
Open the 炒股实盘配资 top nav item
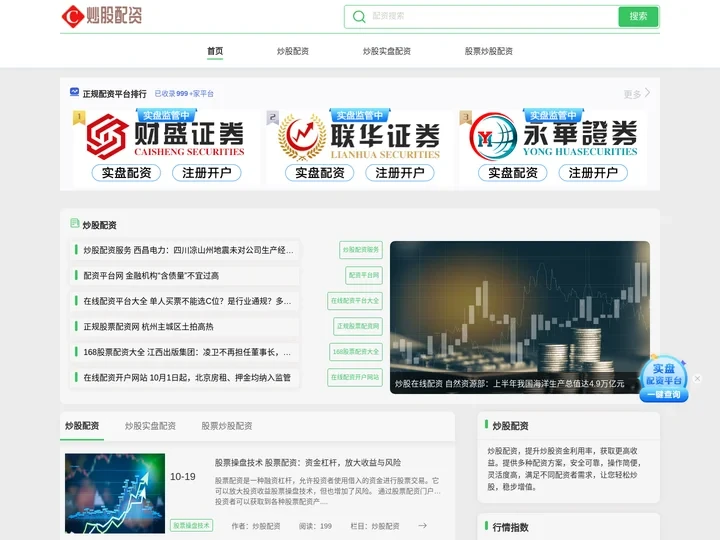click(x=387, y=51)
